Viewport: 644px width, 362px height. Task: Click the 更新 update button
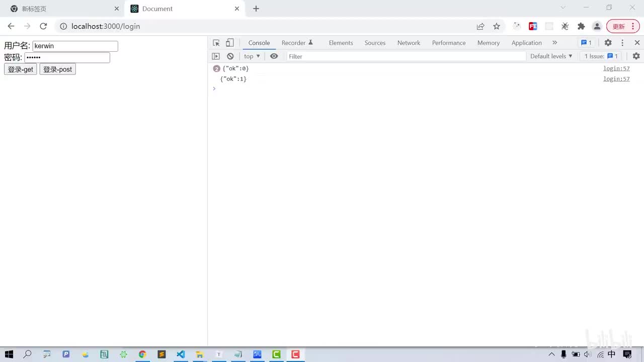pyautogui.click(x=623, y=26)
